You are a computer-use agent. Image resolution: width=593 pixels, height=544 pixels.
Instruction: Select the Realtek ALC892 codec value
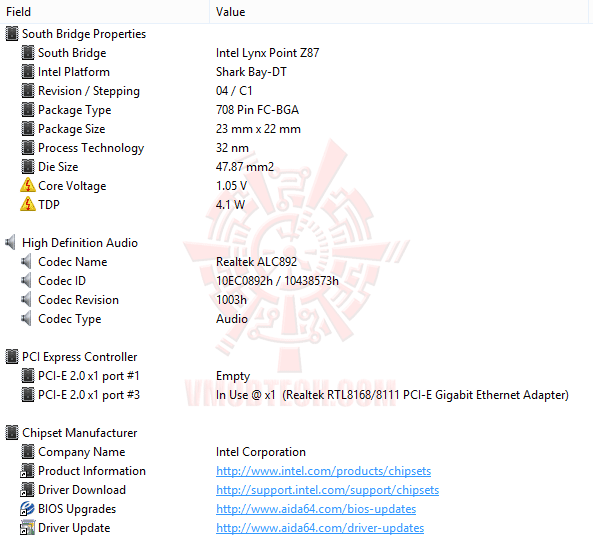pos(256,262)
